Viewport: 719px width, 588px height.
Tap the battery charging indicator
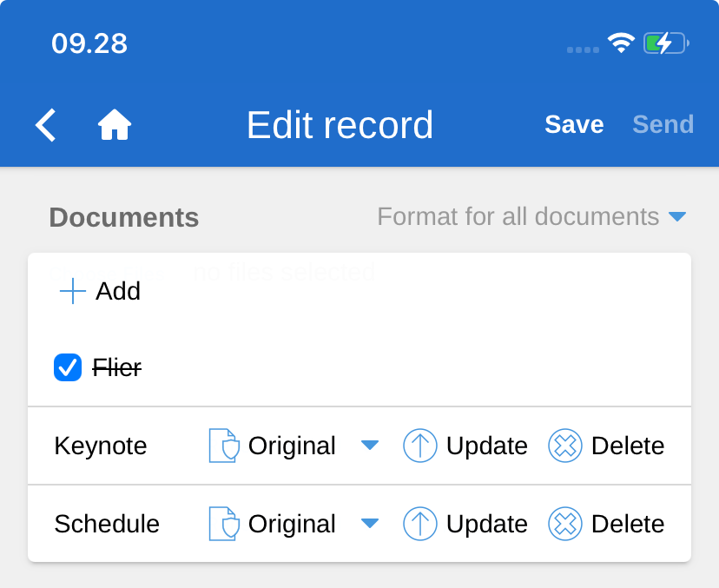(665, 43)
